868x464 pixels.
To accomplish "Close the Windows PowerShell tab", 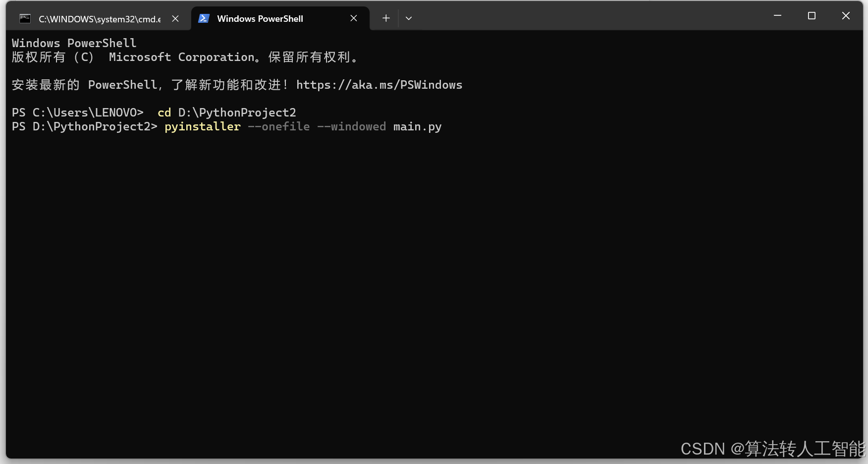I will click(353, 18).
